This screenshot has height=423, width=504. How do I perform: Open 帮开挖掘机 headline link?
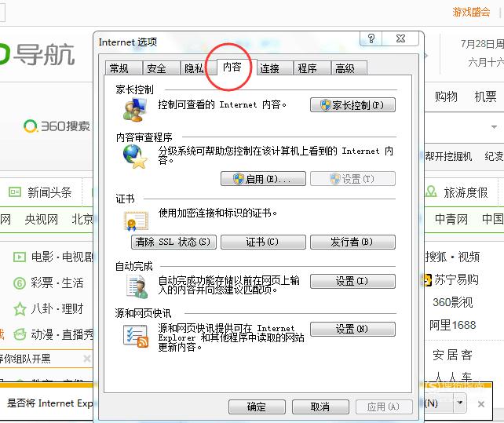click(x=448, y=156)
